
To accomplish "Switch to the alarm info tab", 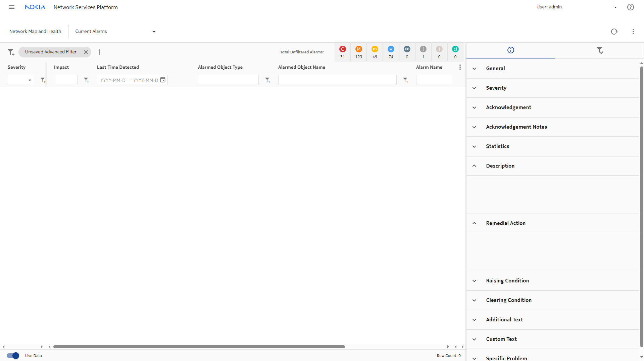I will pos(510,50).
